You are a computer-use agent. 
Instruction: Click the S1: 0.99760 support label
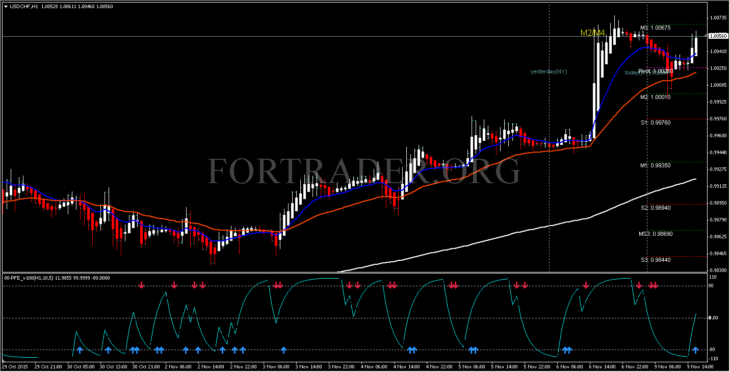coord(656,123)
